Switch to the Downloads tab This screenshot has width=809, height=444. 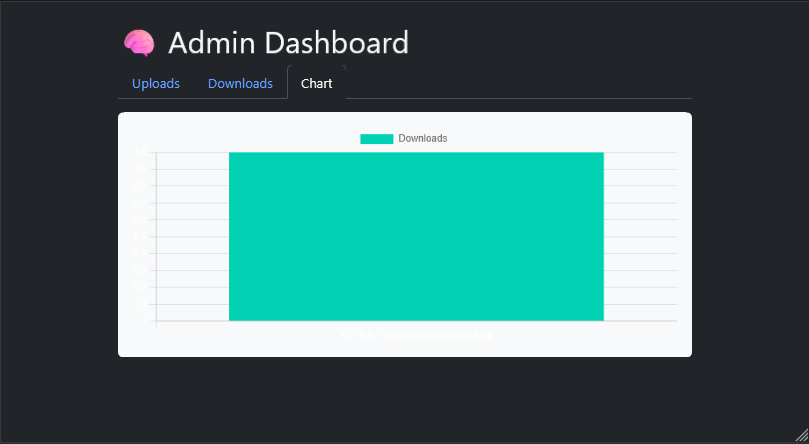tap(240, 83)
